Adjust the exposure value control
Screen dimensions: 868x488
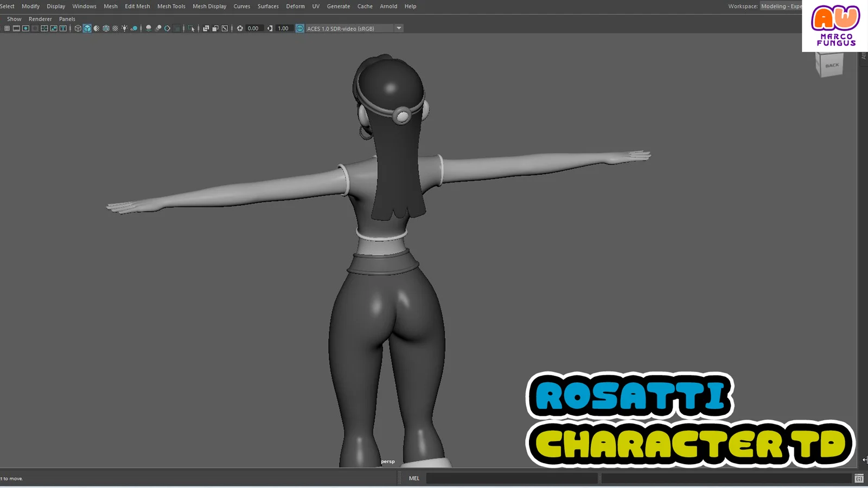[254, 28]
